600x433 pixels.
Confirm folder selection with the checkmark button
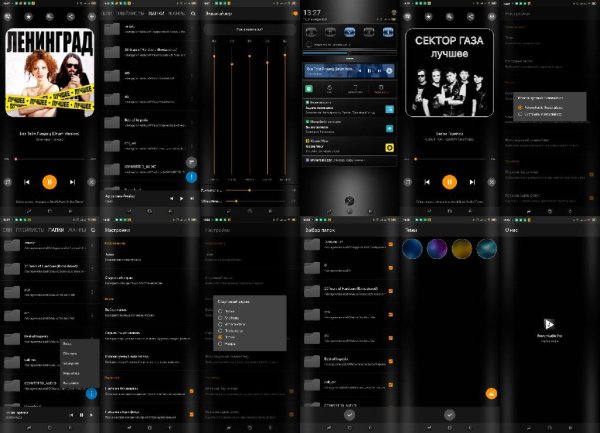(349, 415)
